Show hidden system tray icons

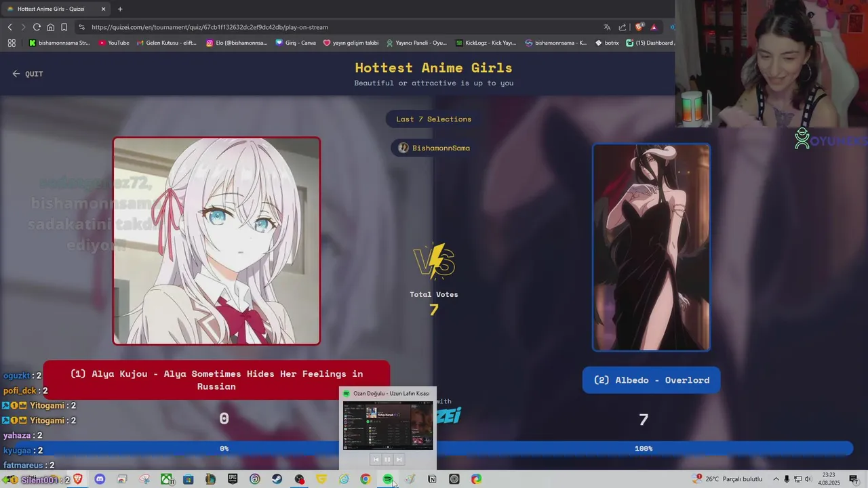pyautogui.click(x=776, y=479)
